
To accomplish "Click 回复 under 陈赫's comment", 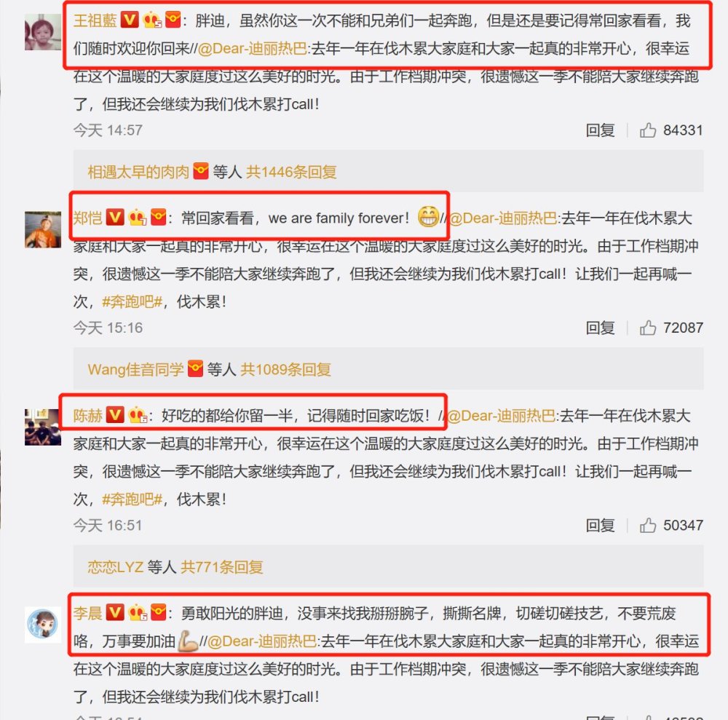I will (x=600, y=526).
